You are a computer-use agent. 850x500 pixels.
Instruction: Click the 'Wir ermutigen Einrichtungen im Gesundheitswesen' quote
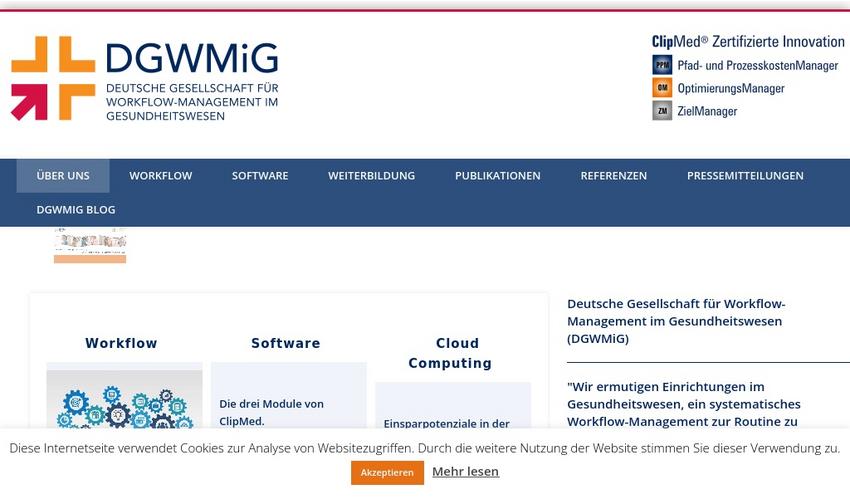tap(684, 404)
